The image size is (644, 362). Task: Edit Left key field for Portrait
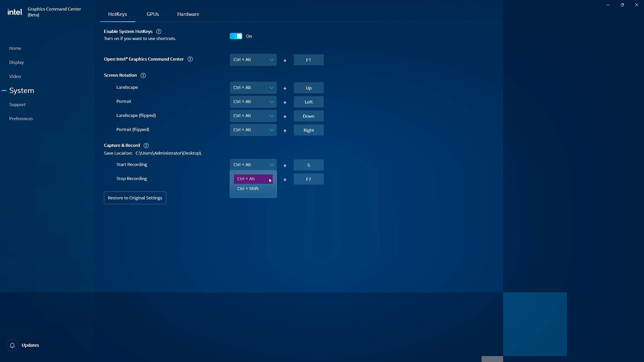click(309, 102)
